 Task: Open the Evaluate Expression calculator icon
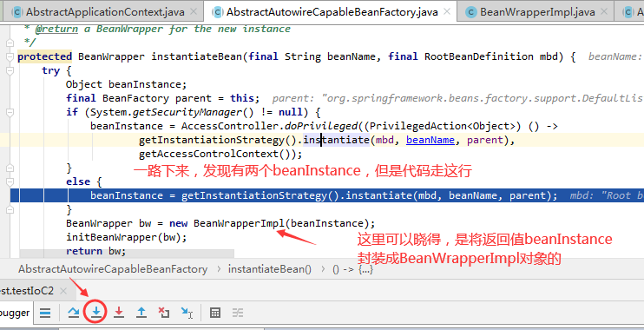(x=215, y=313)
